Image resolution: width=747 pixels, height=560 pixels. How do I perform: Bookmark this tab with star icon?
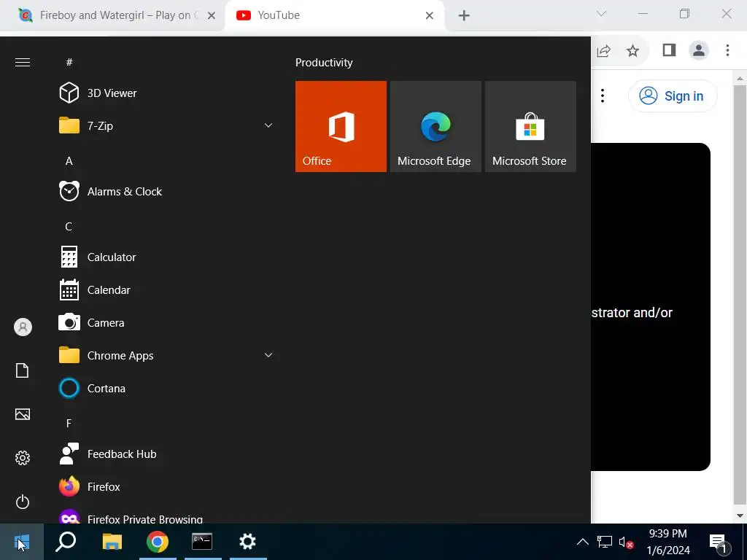point(632,50)
